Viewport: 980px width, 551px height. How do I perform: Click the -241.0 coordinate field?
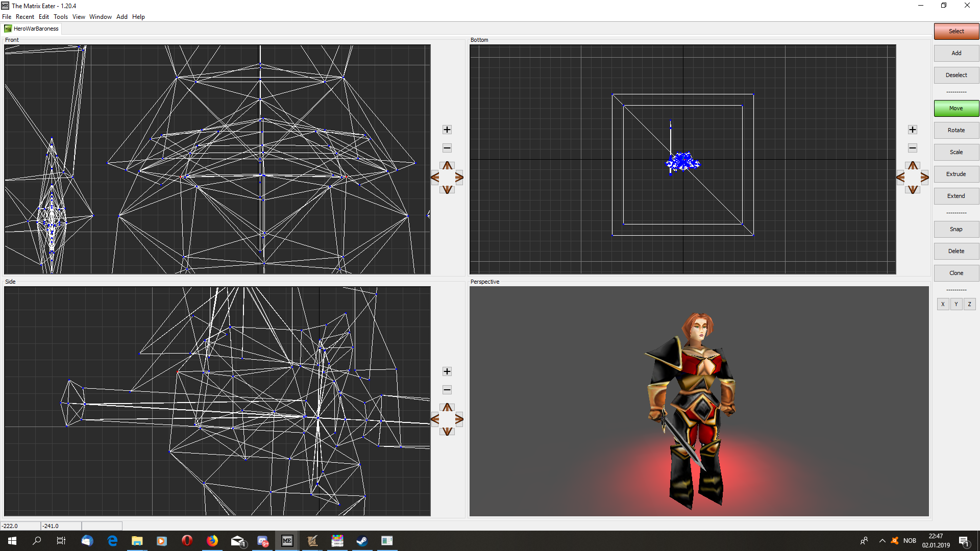(61, 526)
